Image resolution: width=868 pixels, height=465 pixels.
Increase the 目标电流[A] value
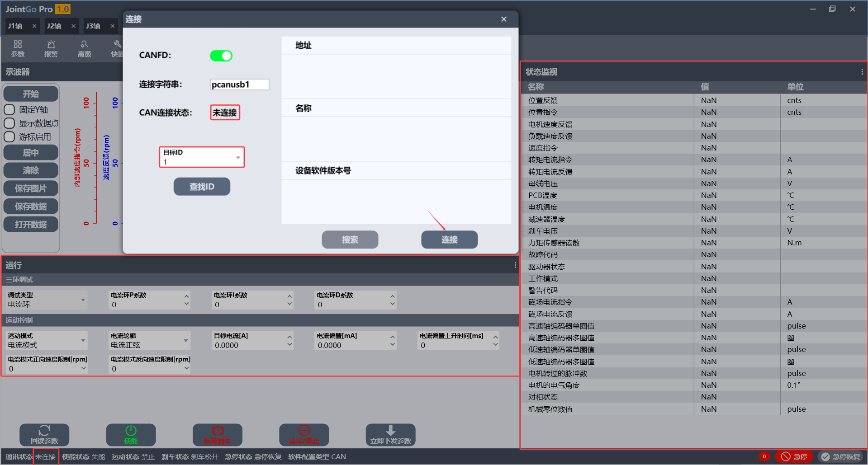tap(289, 337)
